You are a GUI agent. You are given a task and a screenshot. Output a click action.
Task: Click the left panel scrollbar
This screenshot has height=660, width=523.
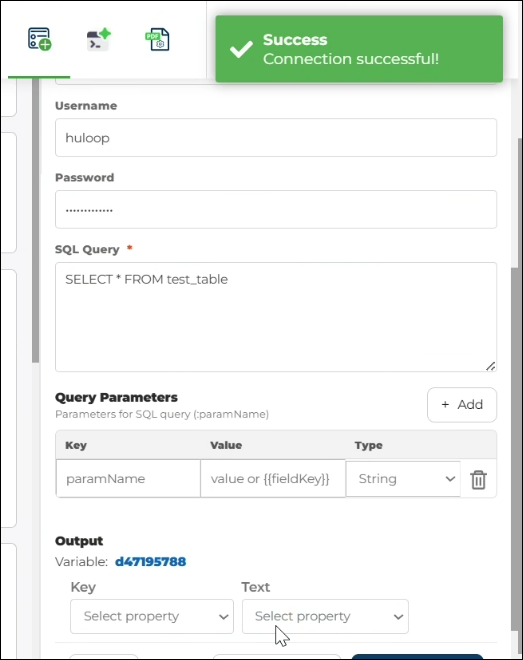point(35,221)
